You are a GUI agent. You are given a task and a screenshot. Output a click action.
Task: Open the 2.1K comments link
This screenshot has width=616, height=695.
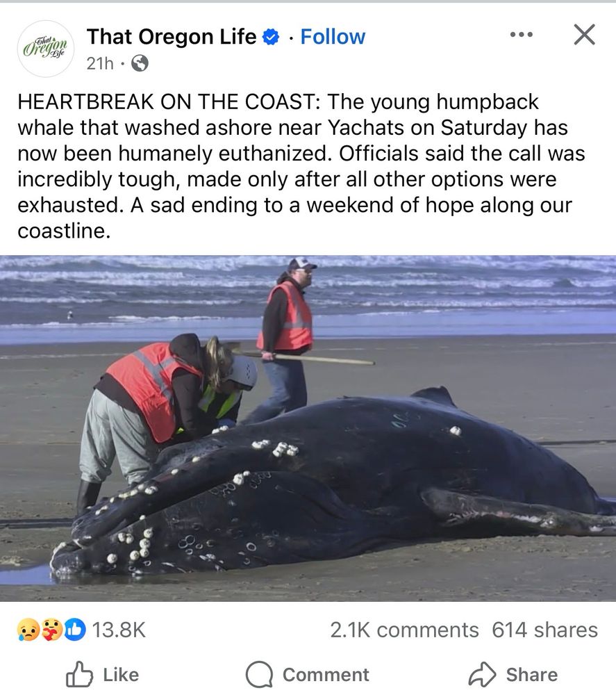pos(404,630)
